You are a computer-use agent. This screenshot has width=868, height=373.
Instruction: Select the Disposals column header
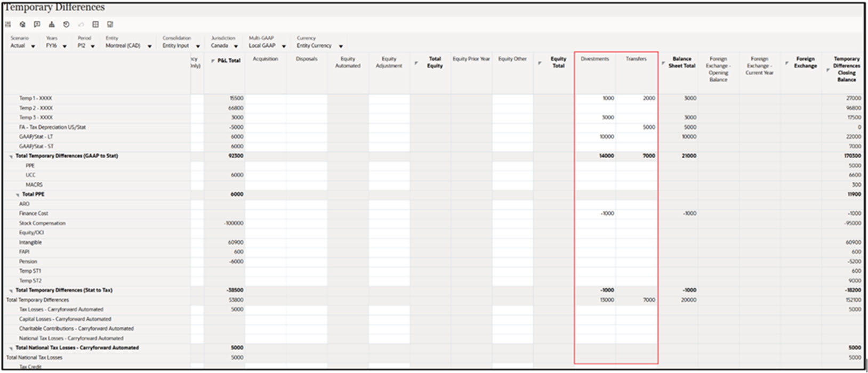307,59
